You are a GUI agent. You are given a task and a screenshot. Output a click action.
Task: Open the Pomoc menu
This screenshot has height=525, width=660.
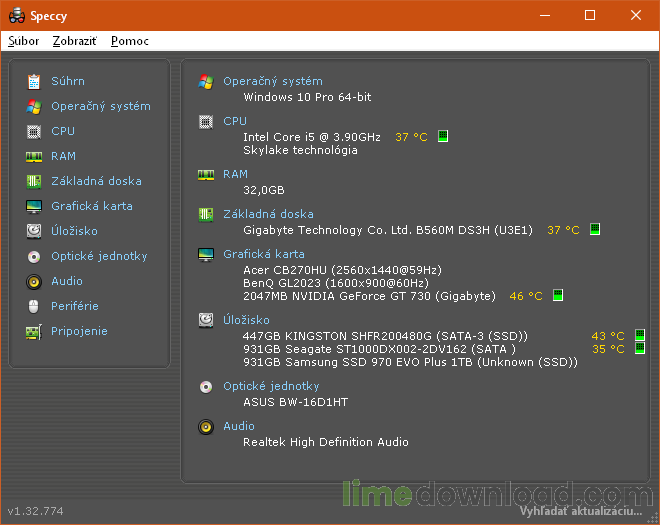[x=130, y=41]
